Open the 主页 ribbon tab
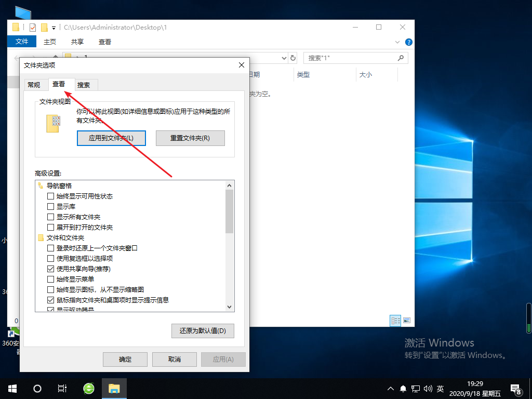The image size is (532, 399). click(50, 41)
